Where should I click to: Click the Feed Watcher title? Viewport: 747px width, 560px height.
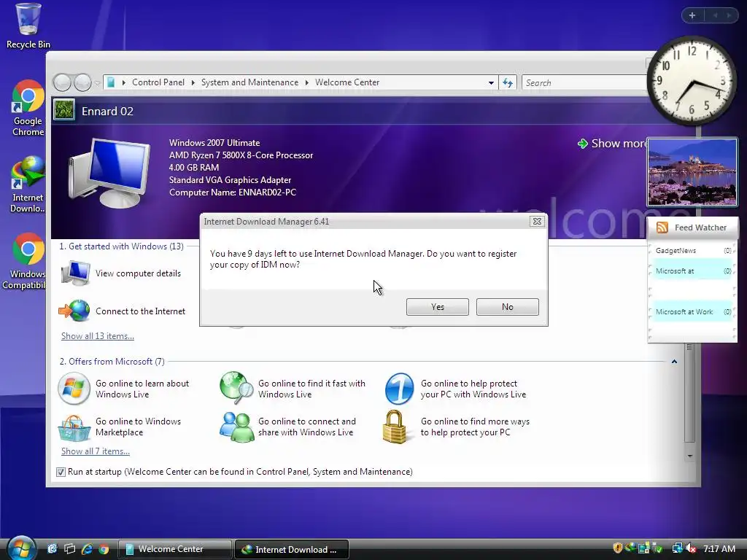coord(700,227)
